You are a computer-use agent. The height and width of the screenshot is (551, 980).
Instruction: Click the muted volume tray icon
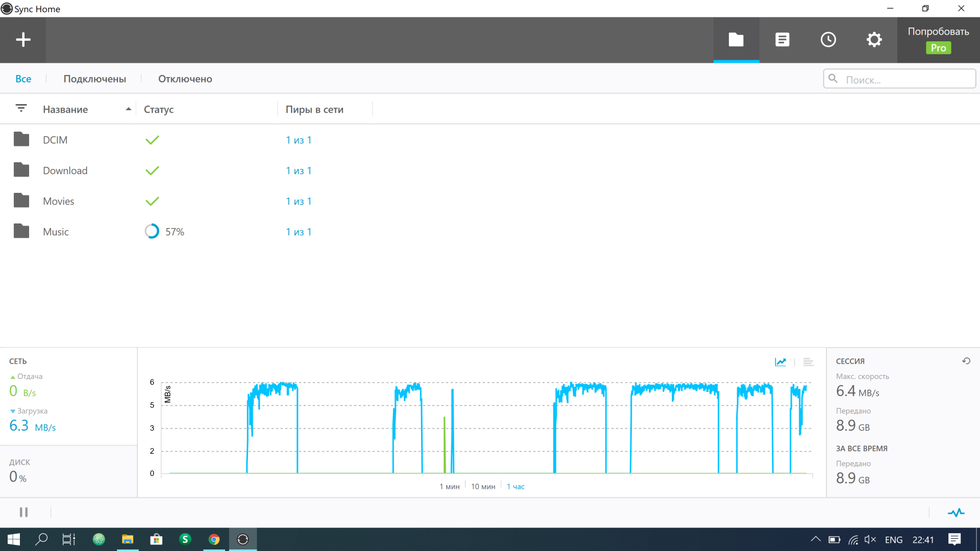click(870, 539)
